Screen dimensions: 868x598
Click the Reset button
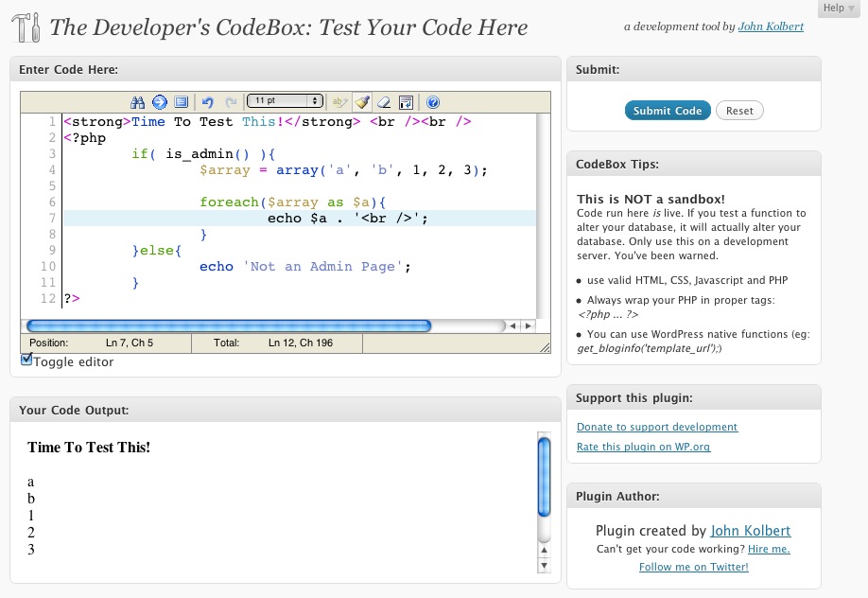(x=739, y=111)
